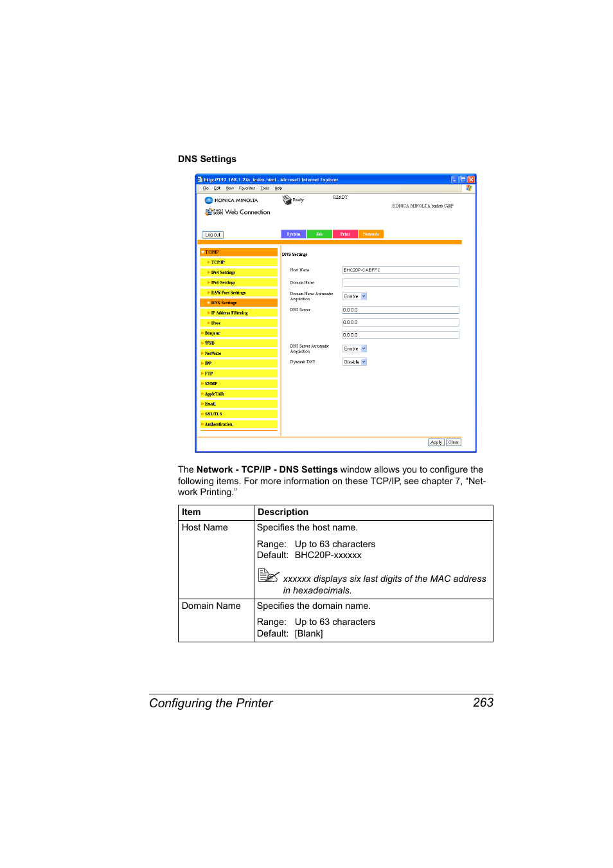Maximize the Internet Explorer window
The image size is (613, 868).
463,179
